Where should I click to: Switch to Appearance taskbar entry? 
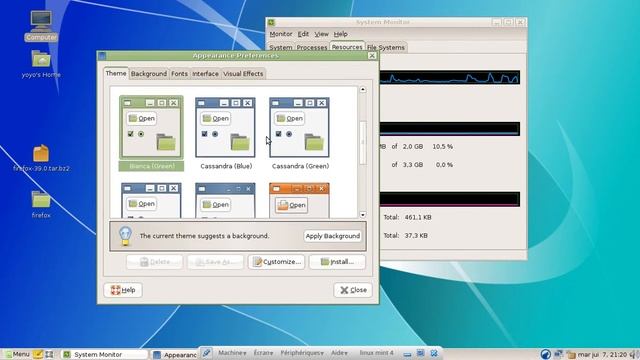(174, 355)
